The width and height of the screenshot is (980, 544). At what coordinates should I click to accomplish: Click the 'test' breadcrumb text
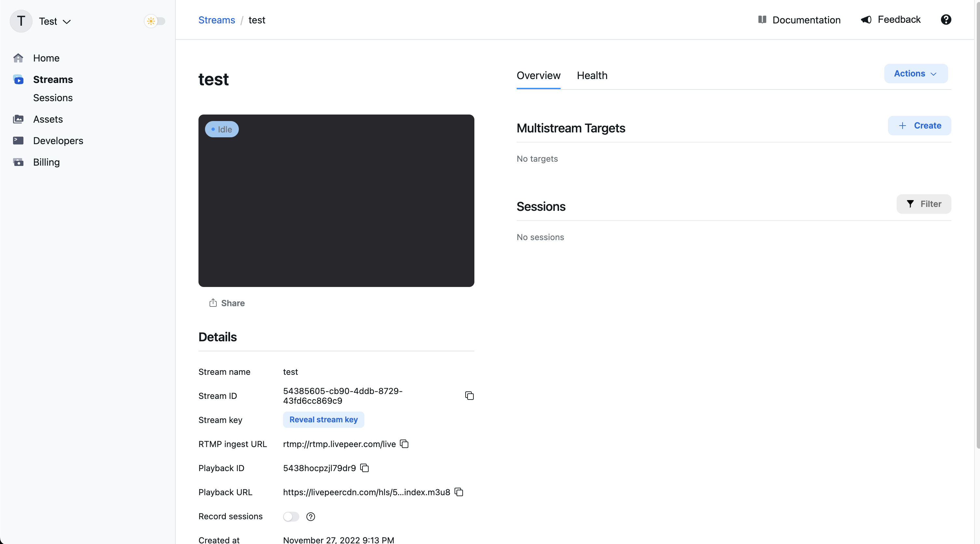coord(257,20)
